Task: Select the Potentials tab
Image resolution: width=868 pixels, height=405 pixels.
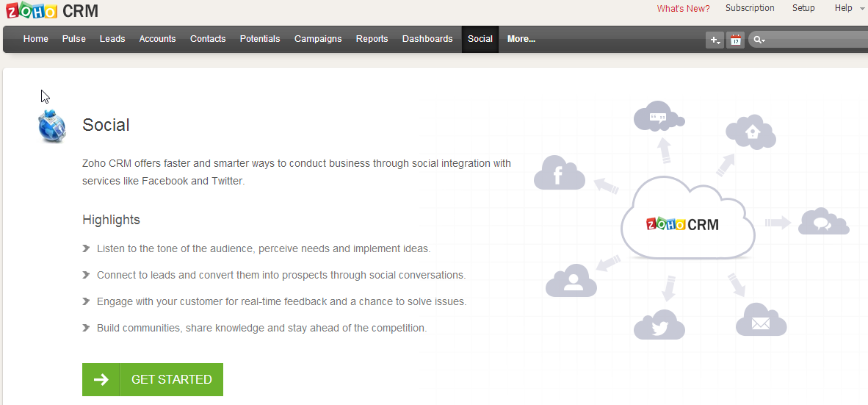Action: tap(260, 39)
